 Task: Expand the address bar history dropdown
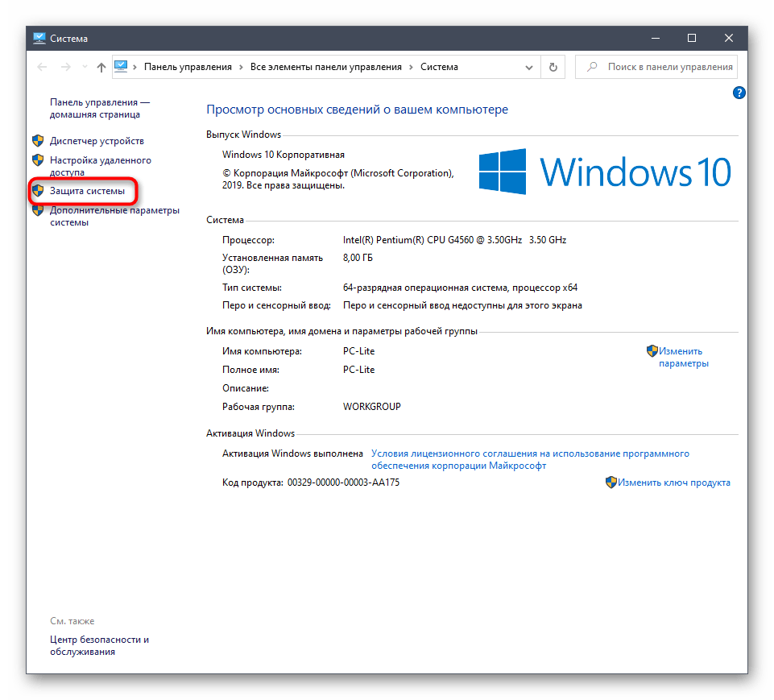[x=528, y=67]
